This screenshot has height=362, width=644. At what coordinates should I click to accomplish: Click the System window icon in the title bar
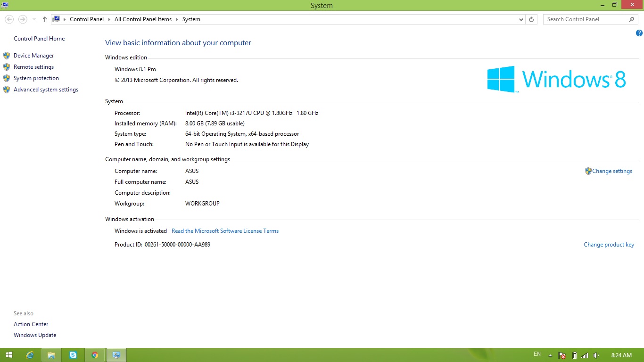(x=5, y=5)
